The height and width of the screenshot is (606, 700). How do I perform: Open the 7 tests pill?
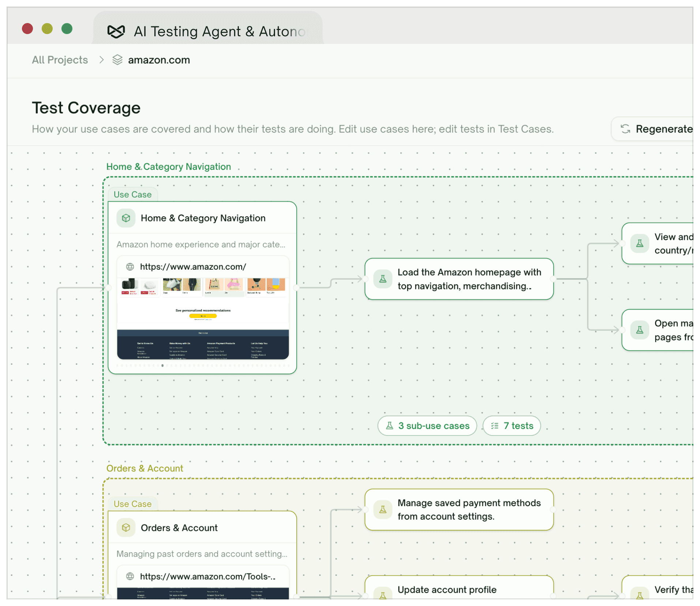pyautogui.click(x=512, y=426)
